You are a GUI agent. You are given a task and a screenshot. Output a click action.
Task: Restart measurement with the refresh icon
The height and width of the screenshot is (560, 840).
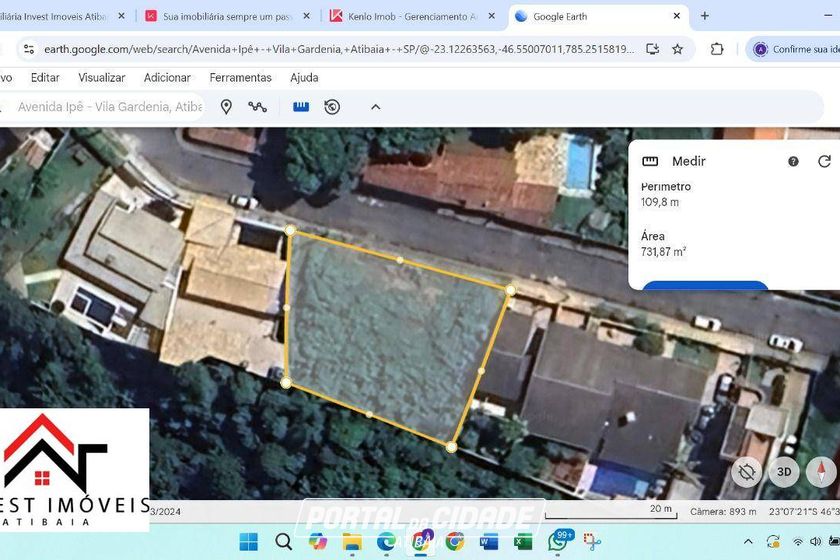coord(824,161)
